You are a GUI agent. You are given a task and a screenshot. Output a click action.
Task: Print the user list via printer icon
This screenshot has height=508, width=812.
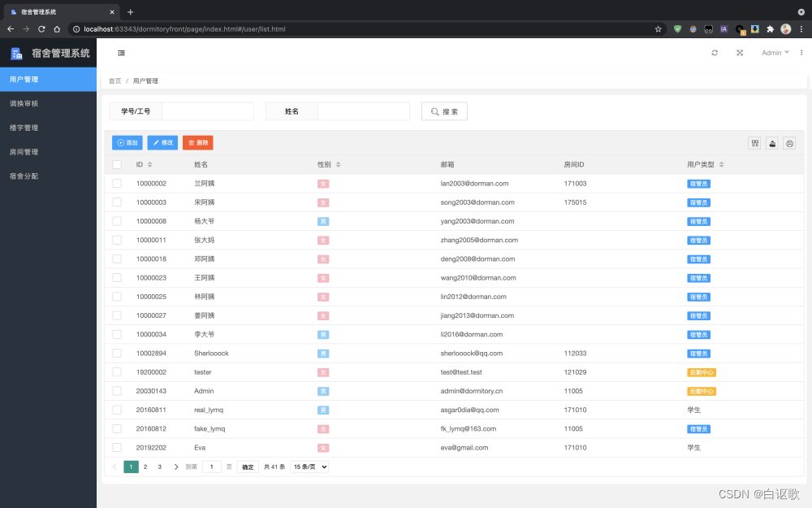pos(789,142)
